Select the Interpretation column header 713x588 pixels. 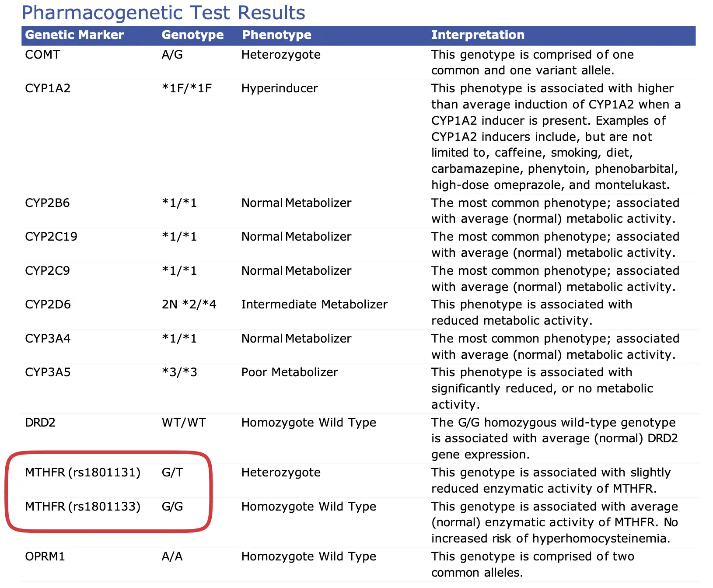click(478, 35)
